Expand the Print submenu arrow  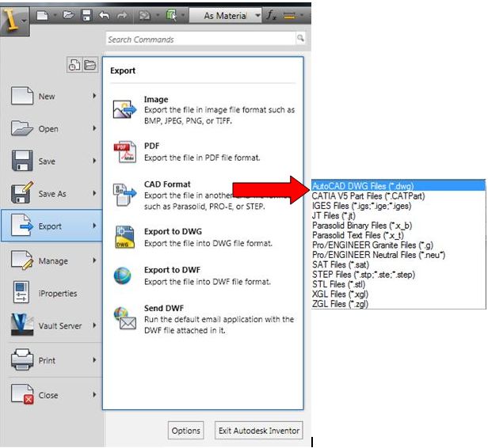94,360
